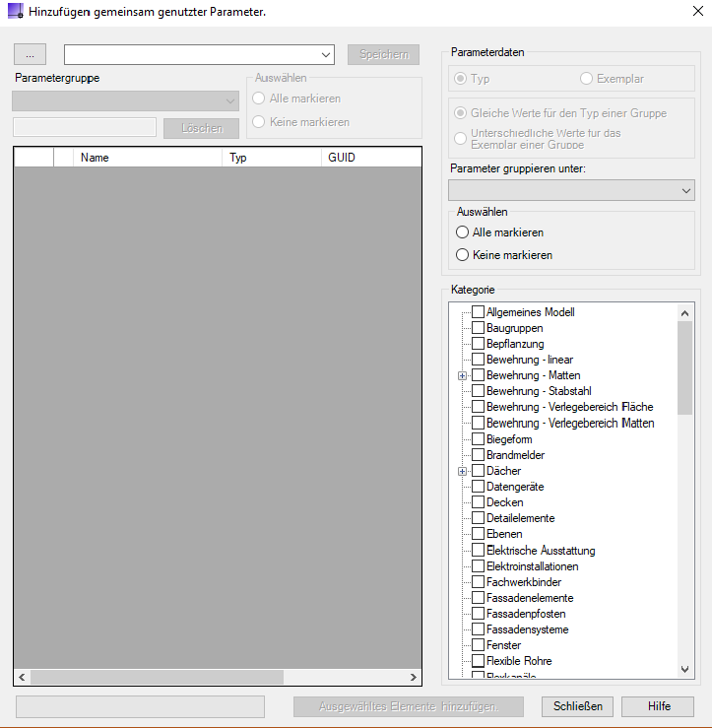
Task: Click parameter table scroll left arrow
Action: (x=22, y=677)
